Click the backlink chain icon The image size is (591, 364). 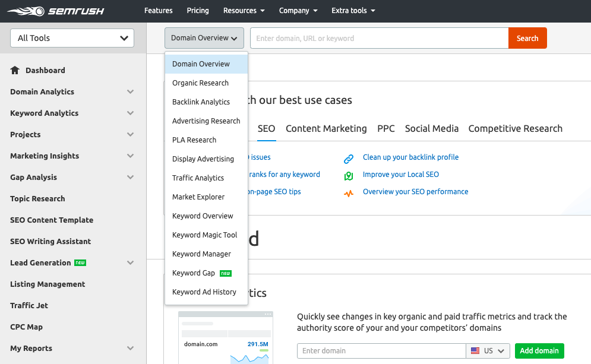349,159
